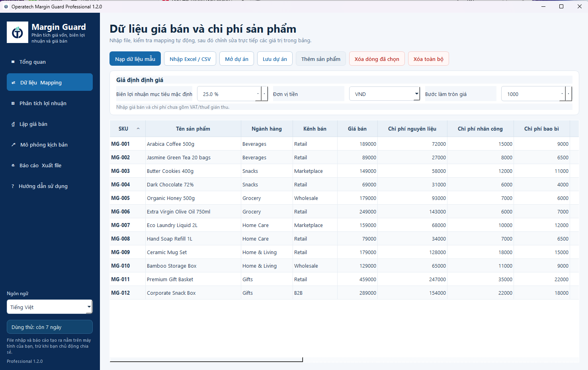588x370 pixels.
Task: Open the Tổng quan page
Action: (x=50, y=62)
